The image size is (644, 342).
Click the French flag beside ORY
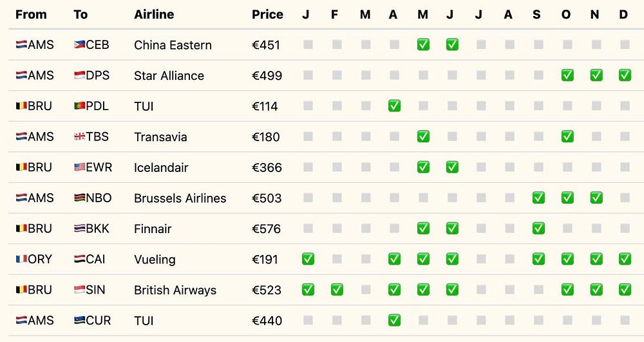tap(21, 260)
